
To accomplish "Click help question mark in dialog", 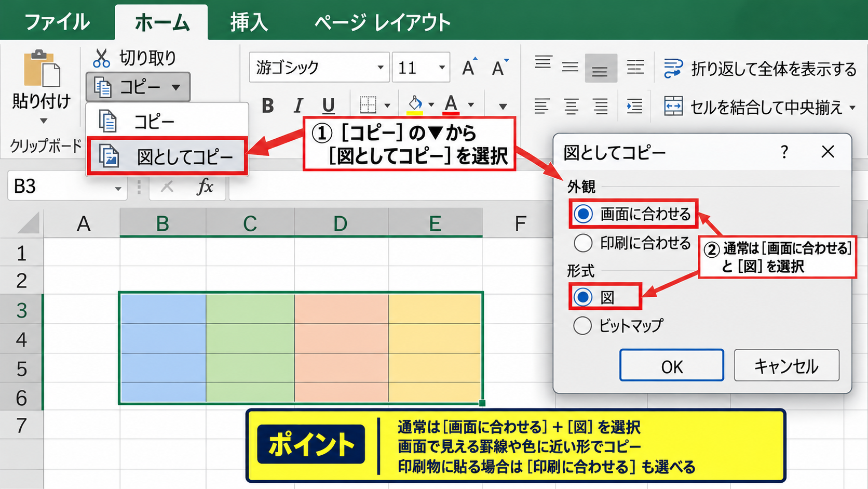I will [x=784, y=152].
